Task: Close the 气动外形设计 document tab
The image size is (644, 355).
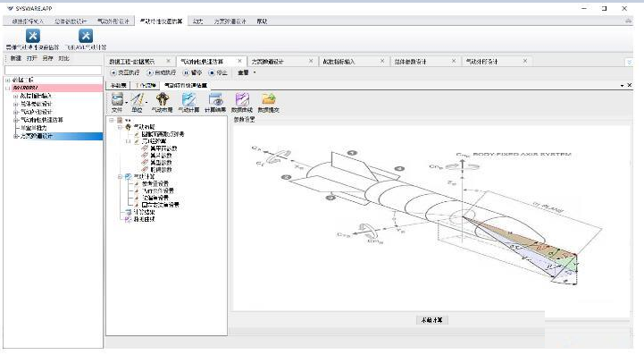Action: point(525,61)
